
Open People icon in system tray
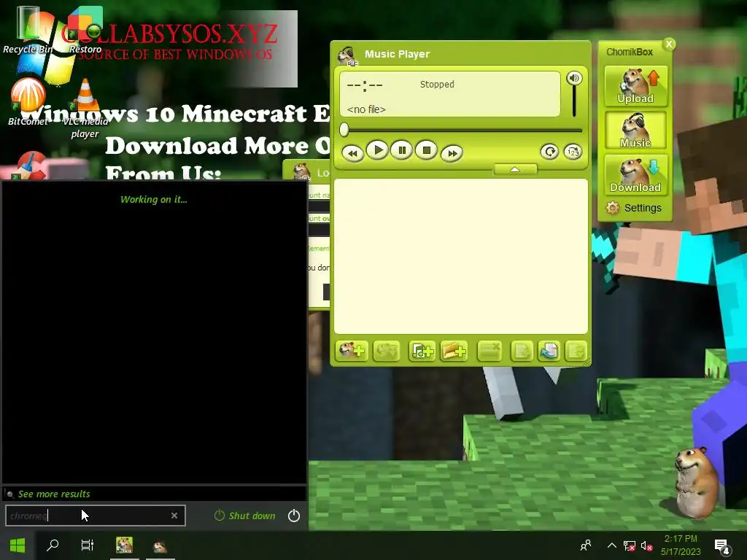click(586, 545)
